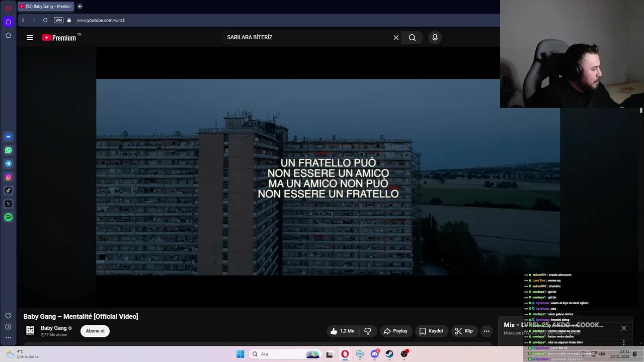The image size is (644, 362).
Task: Toggle the VPN badge in address bar
Action: click(x=59, y=20)
